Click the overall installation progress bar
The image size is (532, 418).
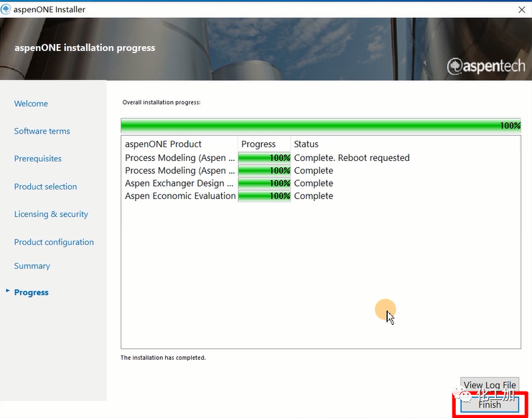pyautogui.click(x=320, y=126)
